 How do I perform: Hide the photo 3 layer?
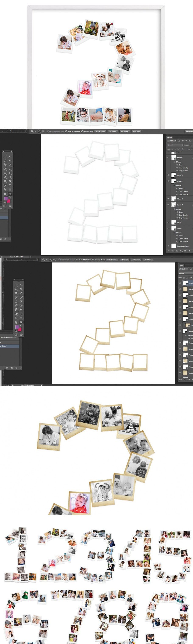pyautogui.click(x=168, y=175)
